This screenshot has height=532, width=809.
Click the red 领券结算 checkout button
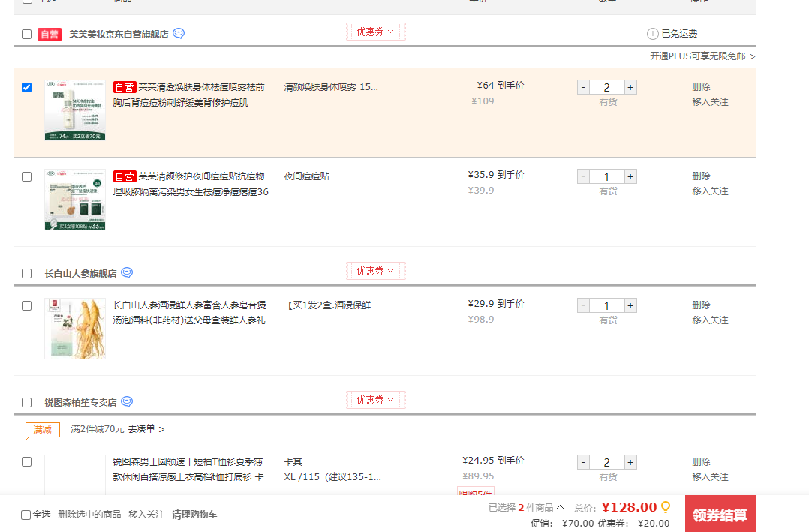click(720, 514)
